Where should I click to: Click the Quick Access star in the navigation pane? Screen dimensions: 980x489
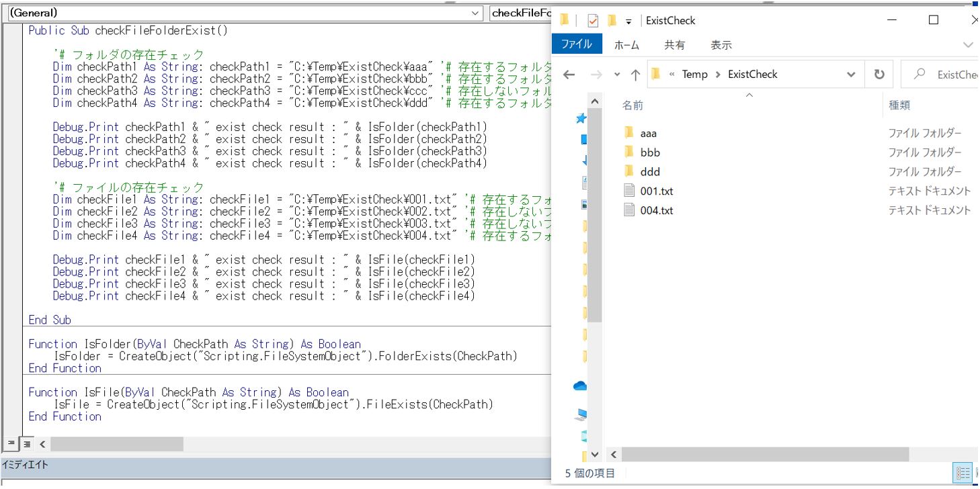coord(581,118)
